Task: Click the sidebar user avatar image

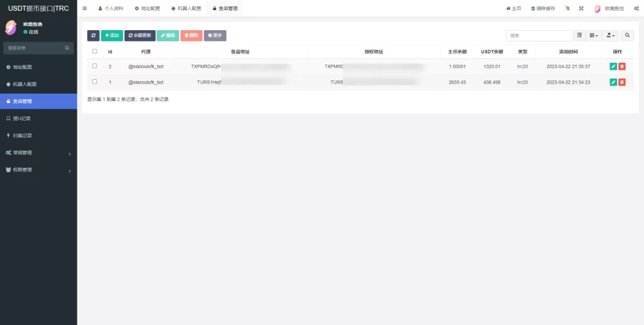Action: 11,28
